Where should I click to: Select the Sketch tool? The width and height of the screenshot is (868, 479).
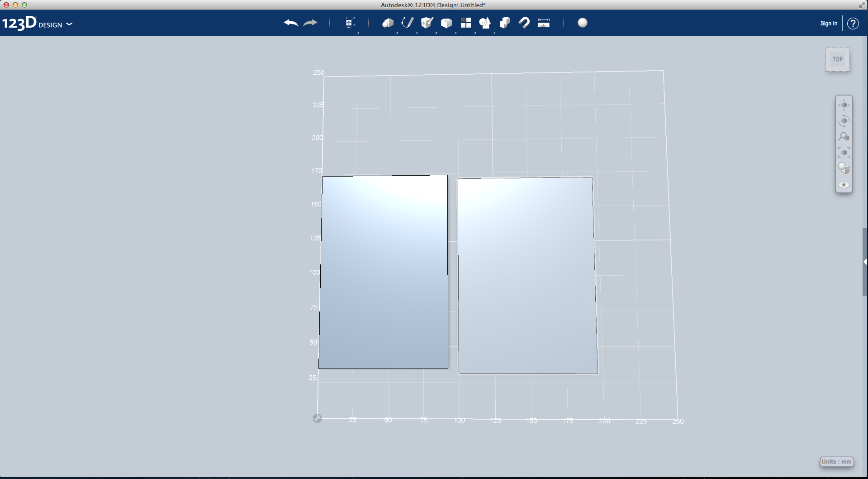pos(407,23)
